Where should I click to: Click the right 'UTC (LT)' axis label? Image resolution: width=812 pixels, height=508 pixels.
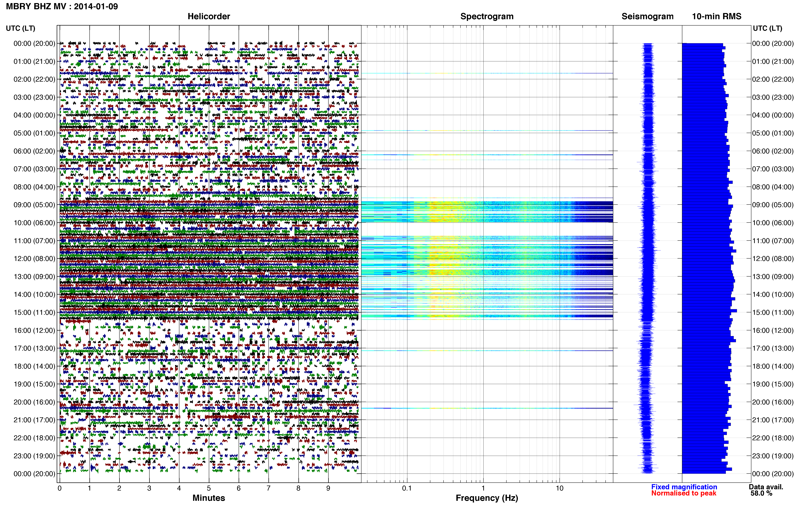pos(768,28)
